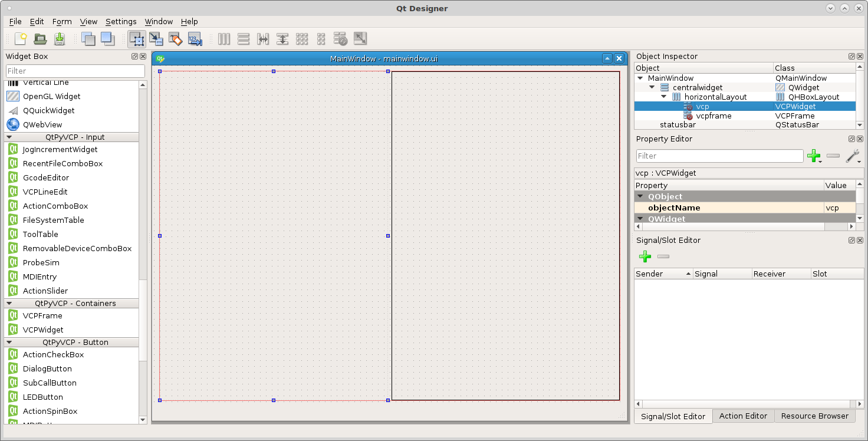This screenshot has height=441, width=868.
Task: Switch to the Action Editor tab
Action: click(x=743, y=416)
